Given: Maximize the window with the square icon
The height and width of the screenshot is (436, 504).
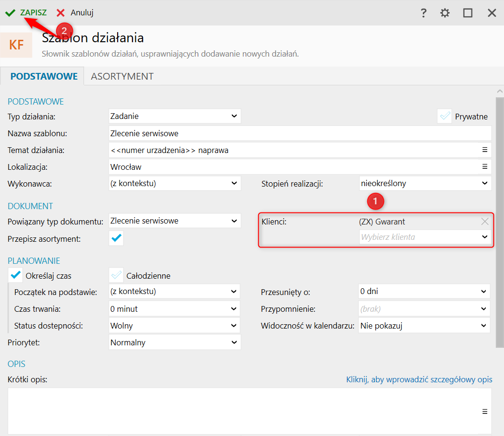Looking at the screenshot, I should coord(468,13).
